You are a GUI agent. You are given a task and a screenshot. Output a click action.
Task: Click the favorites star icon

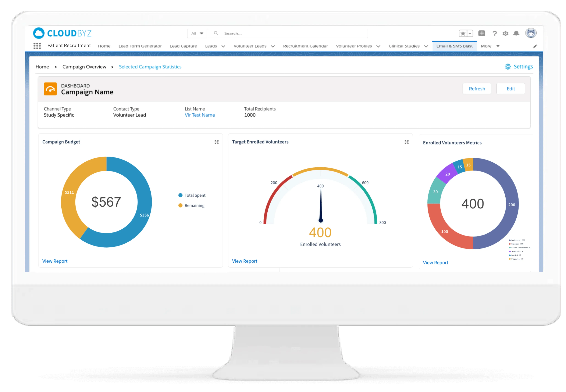pyautogui.click(x=463, y=33)
